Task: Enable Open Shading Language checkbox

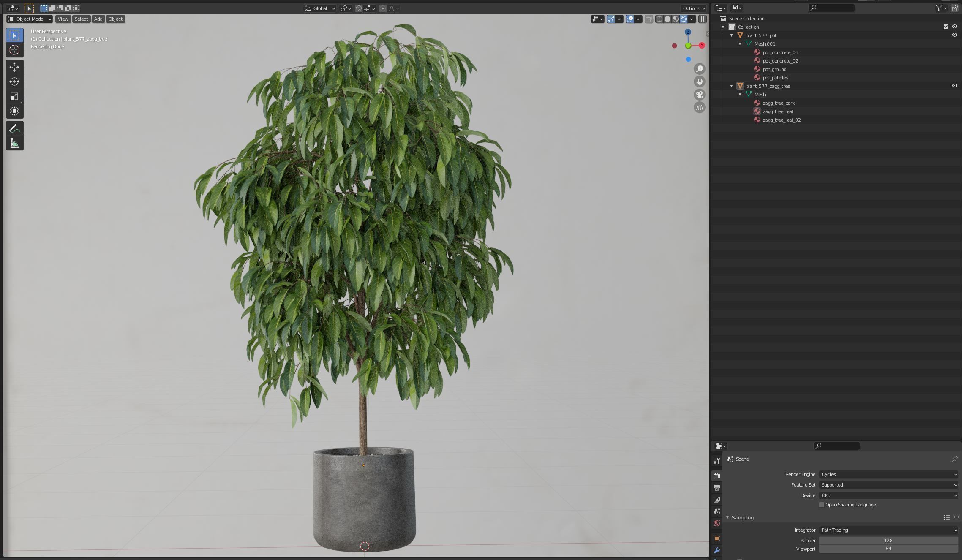Action: tap(822, 505)
